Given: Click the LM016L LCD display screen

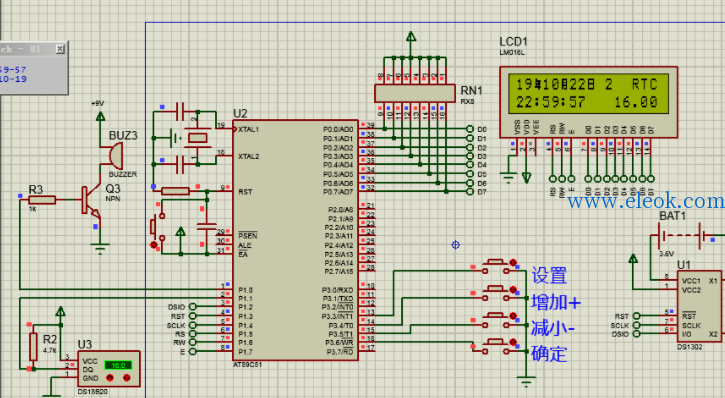Looking at the screenshot, I should pyautogui.click(x=588, y=93).
